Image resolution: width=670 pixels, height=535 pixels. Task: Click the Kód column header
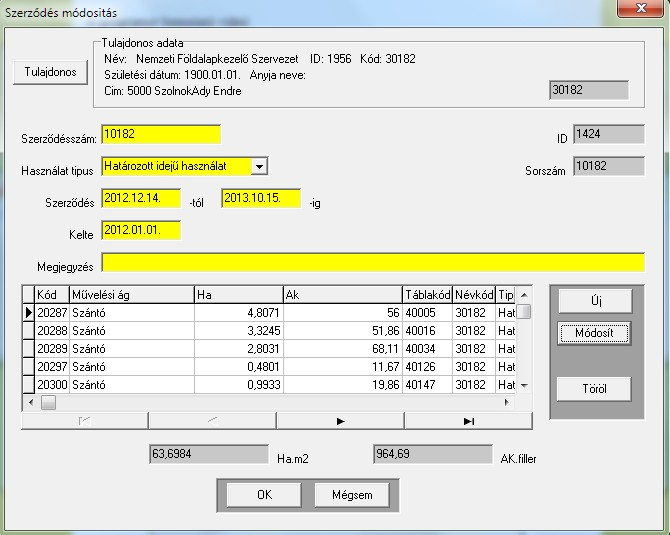coord(52,295)
